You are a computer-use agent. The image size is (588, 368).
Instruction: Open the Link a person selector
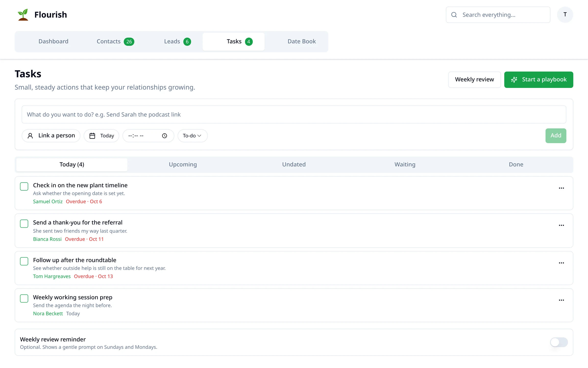click(x=51, y=136)
